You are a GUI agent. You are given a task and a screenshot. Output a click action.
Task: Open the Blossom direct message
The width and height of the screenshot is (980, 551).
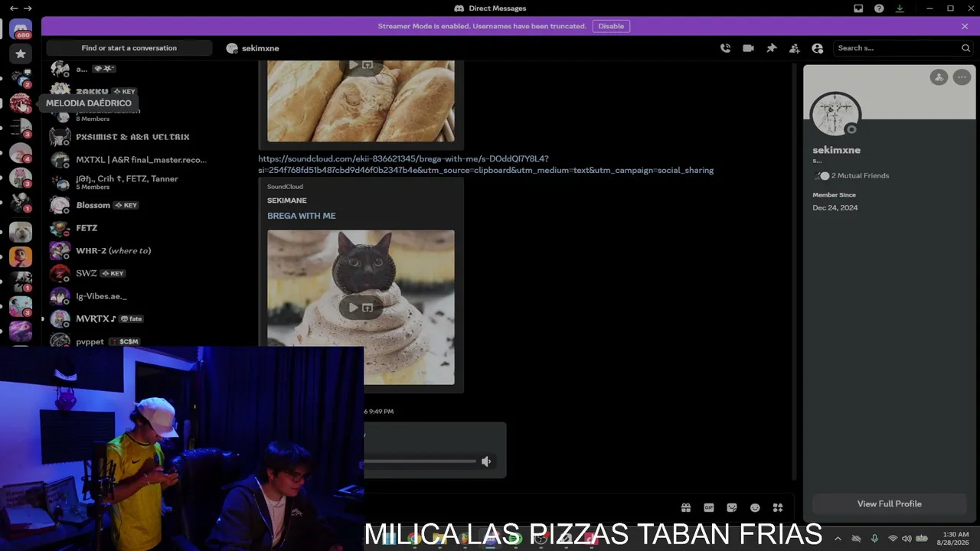[x=129, y=205]
